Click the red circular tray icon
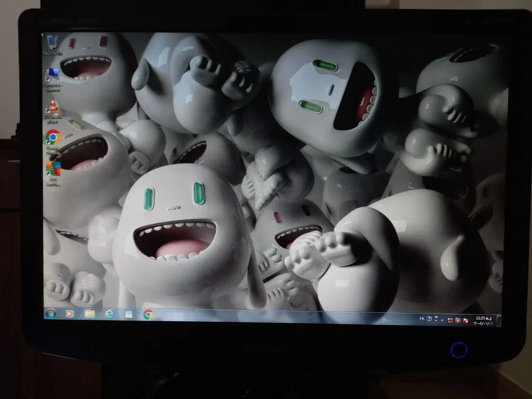This screenshot has height=399, width=532. (458, 320)
